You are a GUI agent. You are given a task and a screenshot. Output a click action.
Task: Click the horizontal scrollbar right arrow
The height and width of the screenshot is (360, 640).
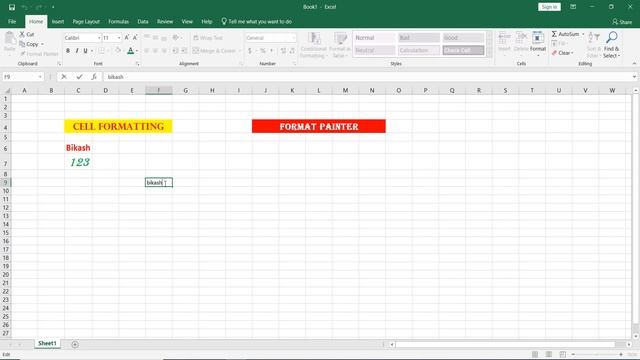click(629, 344)
